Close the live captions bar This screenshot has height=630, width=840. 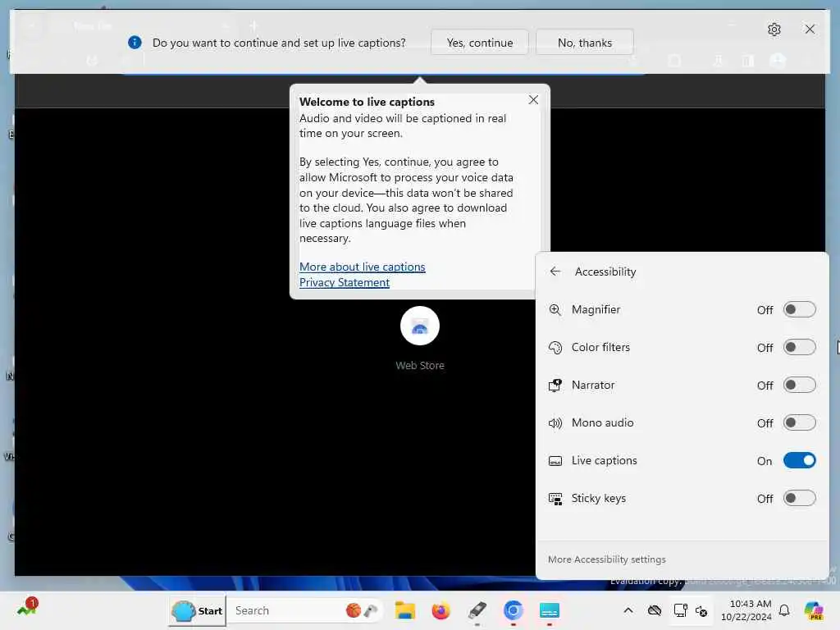click(810, 29)
